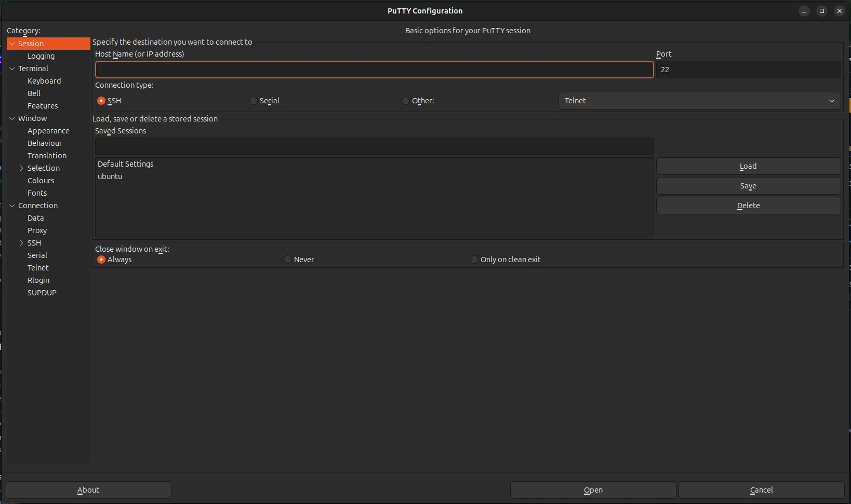Open the Serial category in the tree
The image size is (851, 504).
tap(37, 255)
